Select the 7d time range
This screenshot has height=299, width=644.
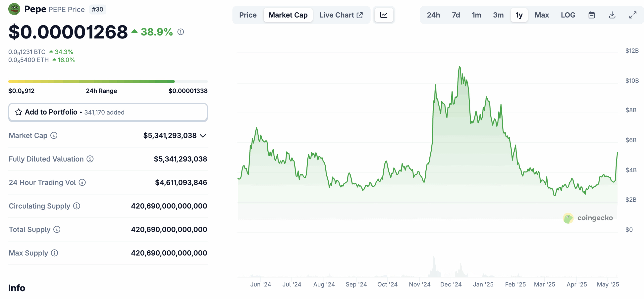pyautogui.click(x=456, y=15)
